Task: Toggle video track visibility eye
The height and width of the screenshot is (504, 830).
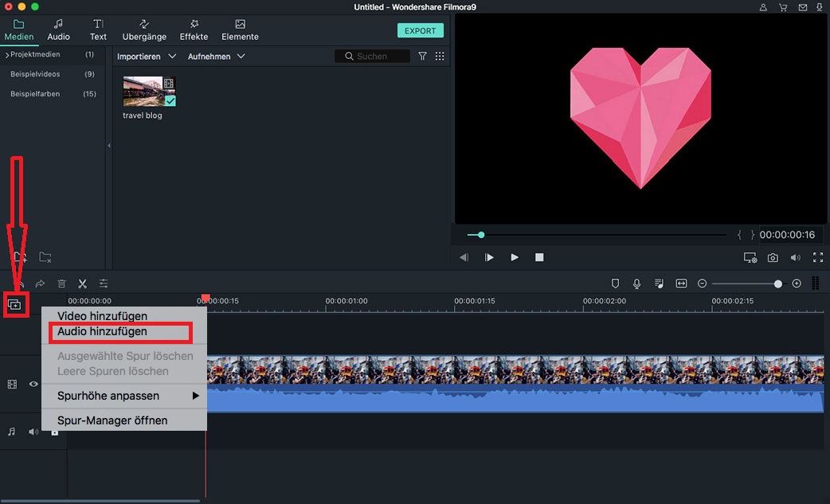Action: tap(33, 384)
